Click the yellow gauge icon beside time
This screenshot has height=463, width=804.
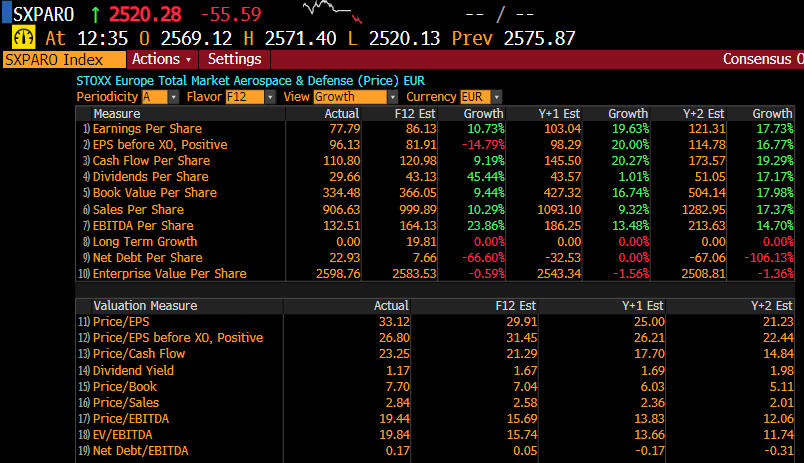(x=24, y=38)
